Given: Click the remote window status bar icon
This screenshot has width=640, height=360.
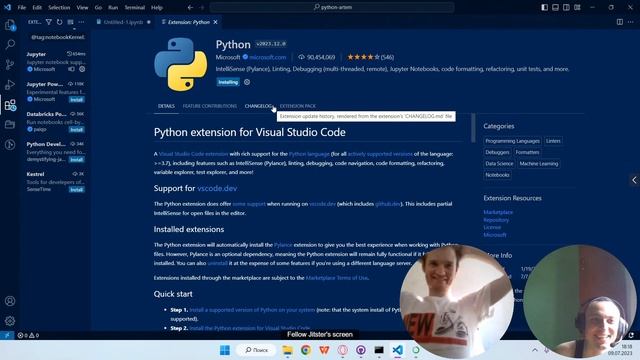Looking at the screenshot, I should (7, 335).
